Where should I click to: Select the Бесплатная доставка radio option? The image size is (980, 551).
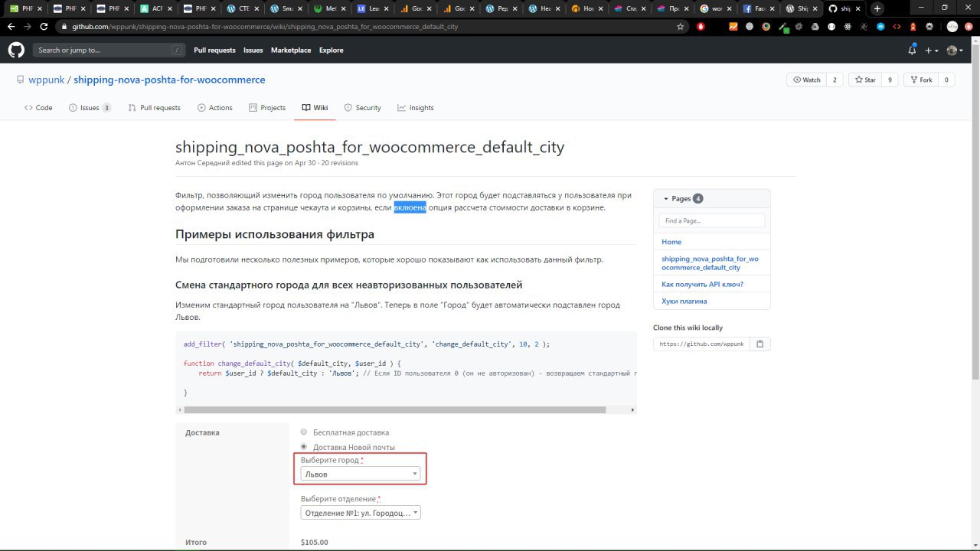point(304,432)
